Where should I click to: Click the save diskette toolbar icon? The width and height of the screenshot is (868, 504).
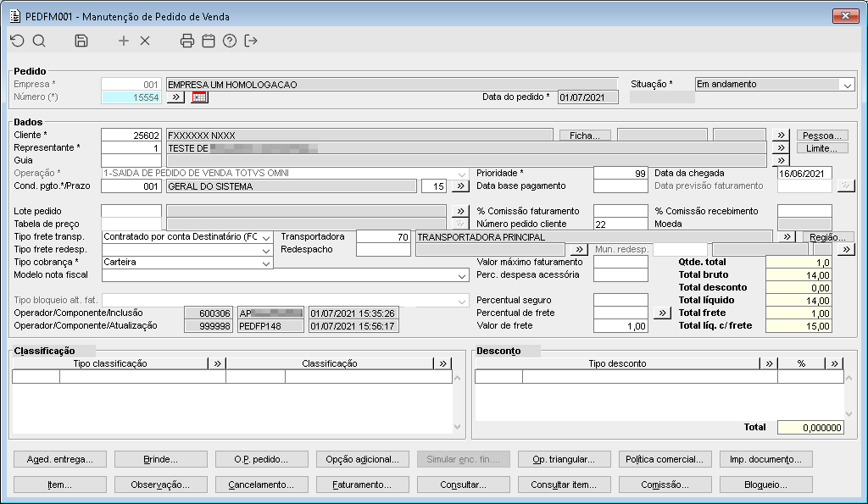point(81,41)
